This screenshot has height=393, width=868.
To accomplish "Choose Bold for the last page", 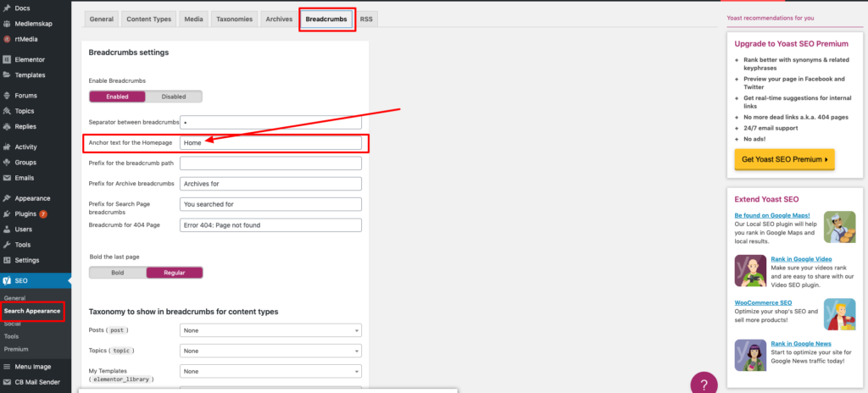I will pos(117,273).
